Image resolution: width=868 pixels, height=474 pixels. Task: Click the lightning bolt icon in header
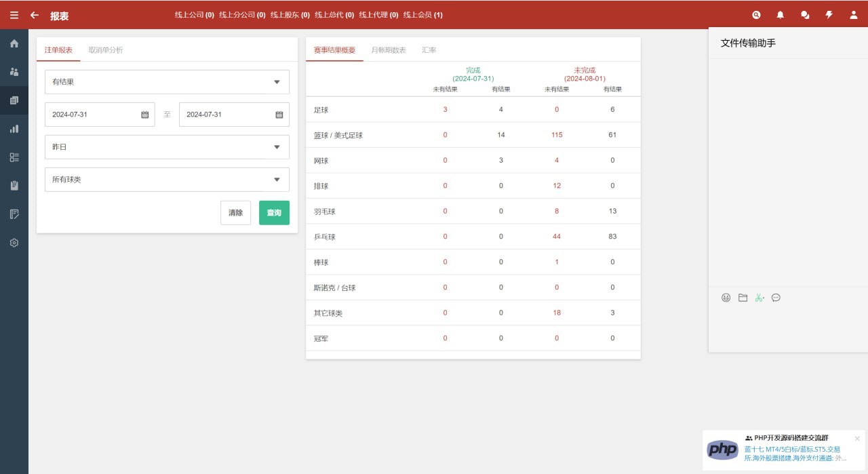coord(829,15)
